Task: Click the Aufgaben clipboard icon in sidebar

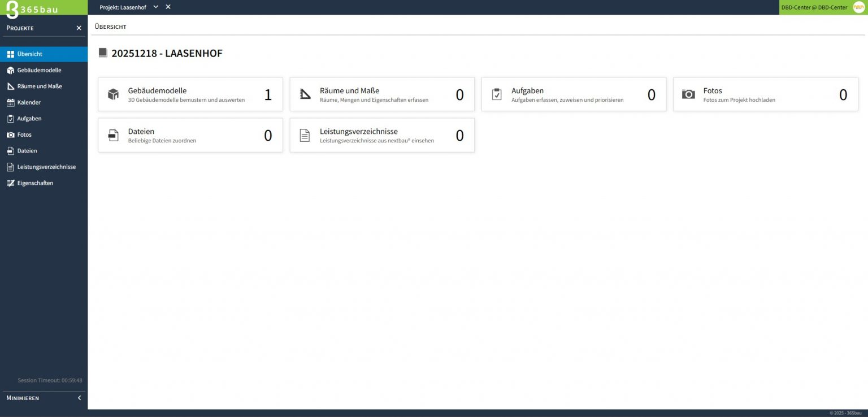Action: [10, 119]
